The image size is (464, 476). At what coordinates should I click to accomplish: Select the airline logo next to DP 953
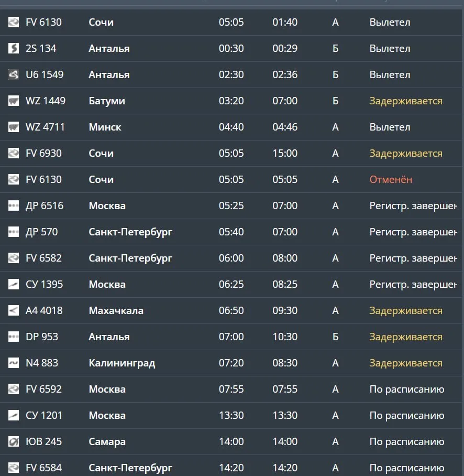(x=13, y=337)
